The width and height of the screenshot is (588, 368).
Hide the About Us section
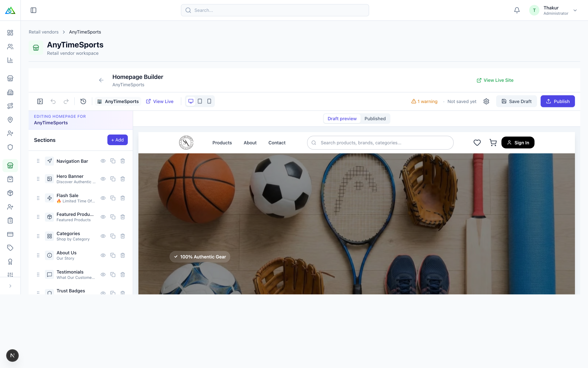[x=103, y=255]
